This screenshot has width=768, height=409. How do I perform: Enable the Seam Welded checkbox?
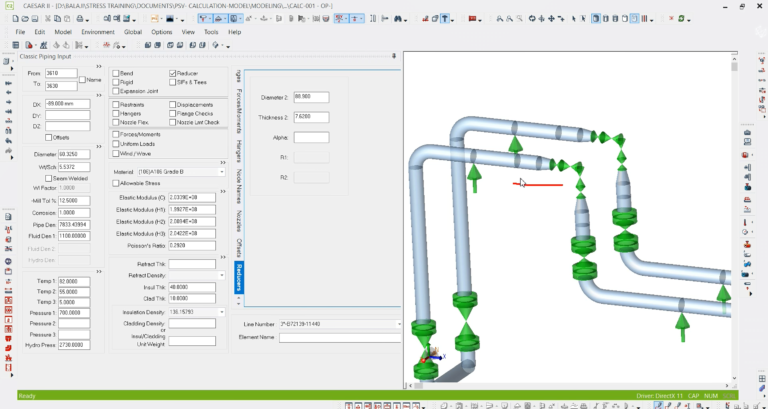pos(48,179)
